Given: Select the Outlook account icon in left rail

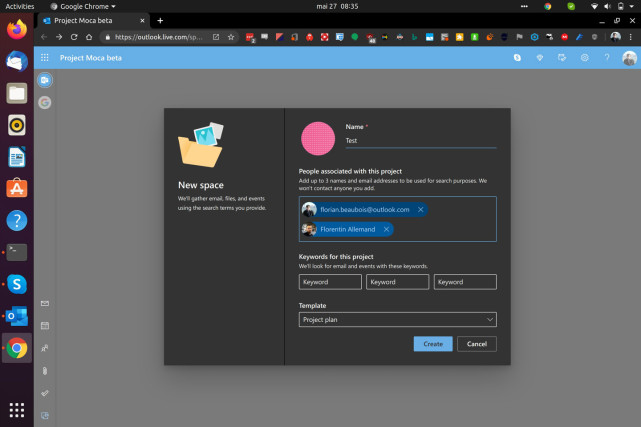Looking at the screenshot, I should click(x=45, y=80).
